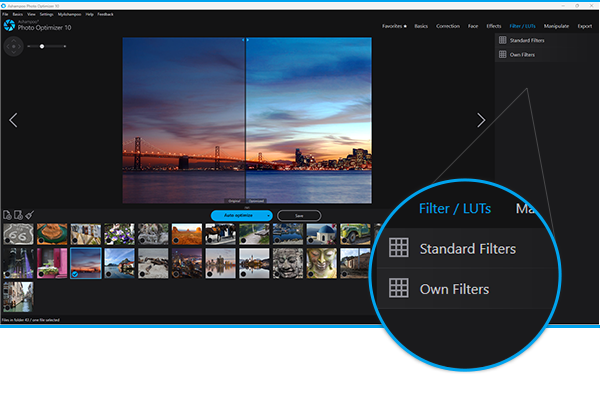Click the add file icon above thumbnails
Viewport: 600px width, 400px height.
(7, 215)
